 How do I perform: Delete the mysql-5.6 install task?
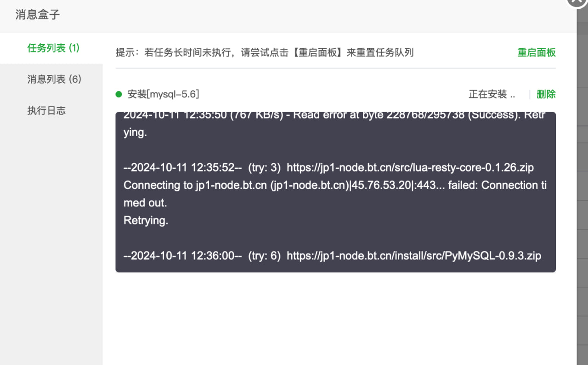[546, 94]
